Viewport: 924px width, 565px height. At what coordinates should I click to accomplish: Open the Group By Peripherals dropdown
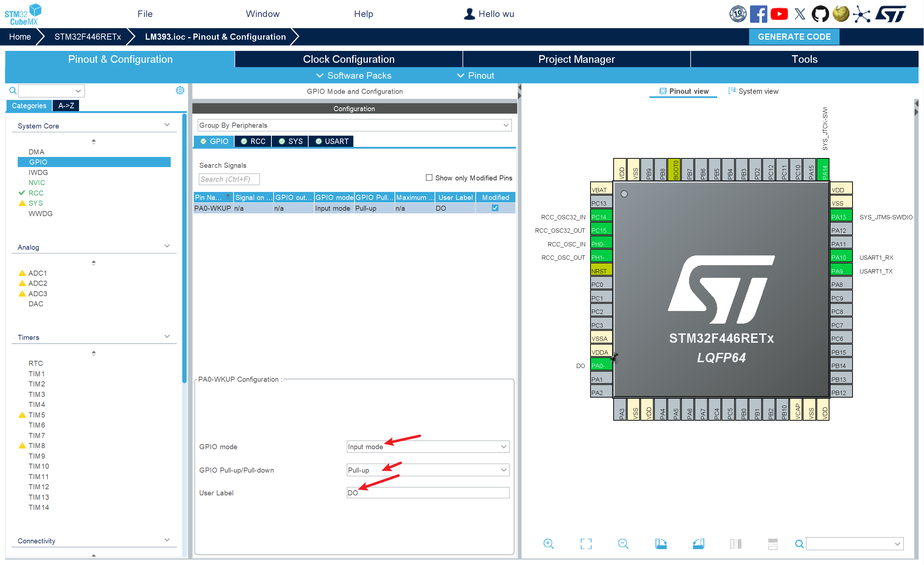tap(354, 125)
